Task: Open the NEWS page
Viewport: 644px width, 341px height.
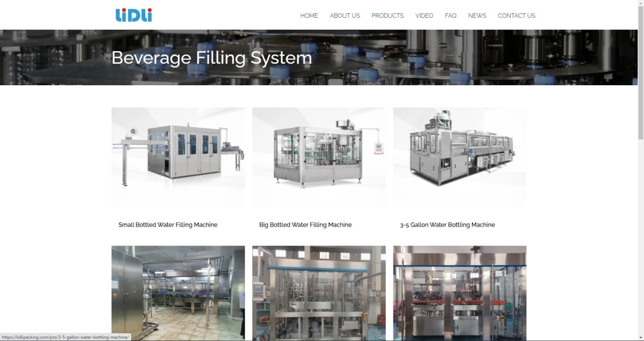Action: click(x=477, y=16)
